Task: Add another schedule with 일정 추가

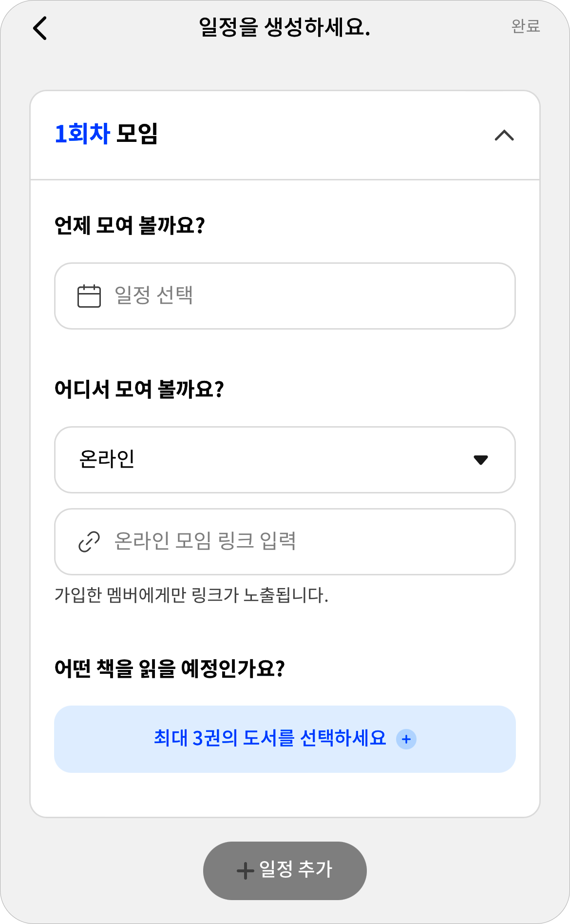Action: point(285,871)
